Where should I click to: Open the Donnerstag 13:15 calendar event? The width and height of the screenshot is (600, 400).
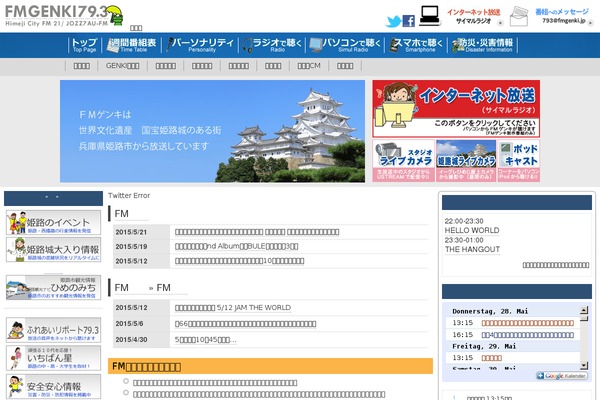pos(527,323)
